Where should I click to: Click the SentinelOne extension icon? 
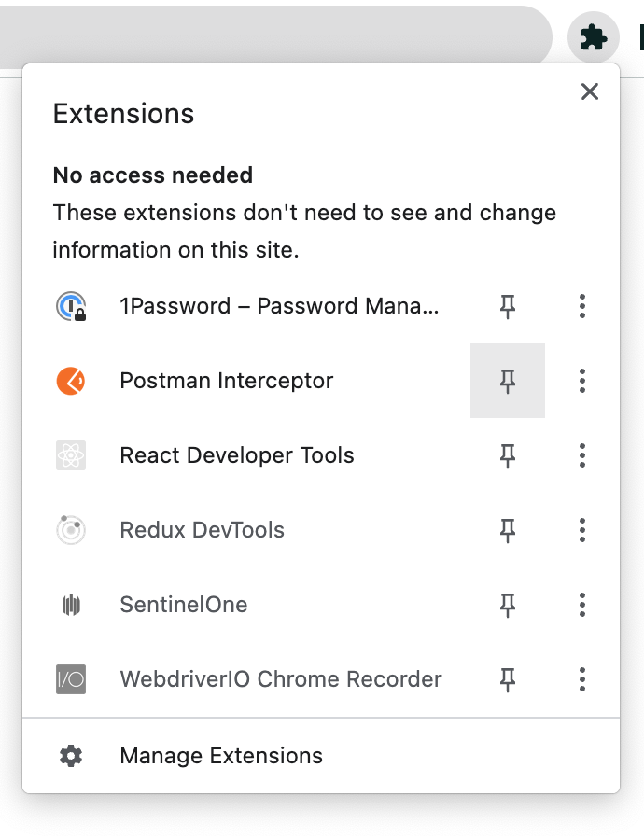pos(71,605)
